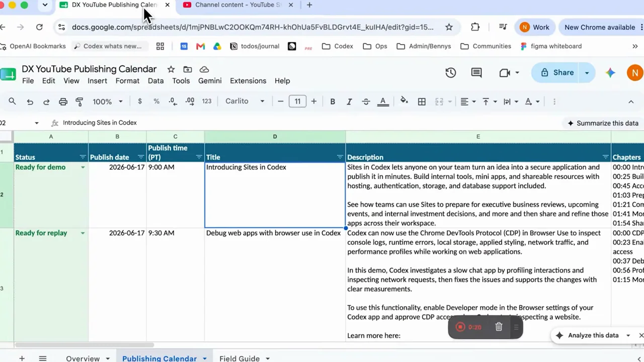644x362 pixels.
Task: Click Summarize this data button
Action: (603, 123)
